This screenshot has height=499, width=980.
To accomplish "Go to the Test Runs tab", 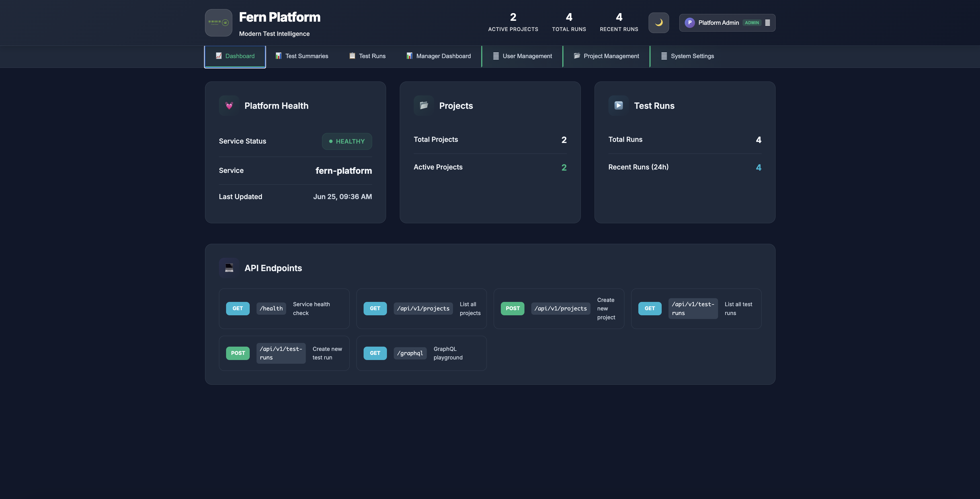I will click(367, 56).
